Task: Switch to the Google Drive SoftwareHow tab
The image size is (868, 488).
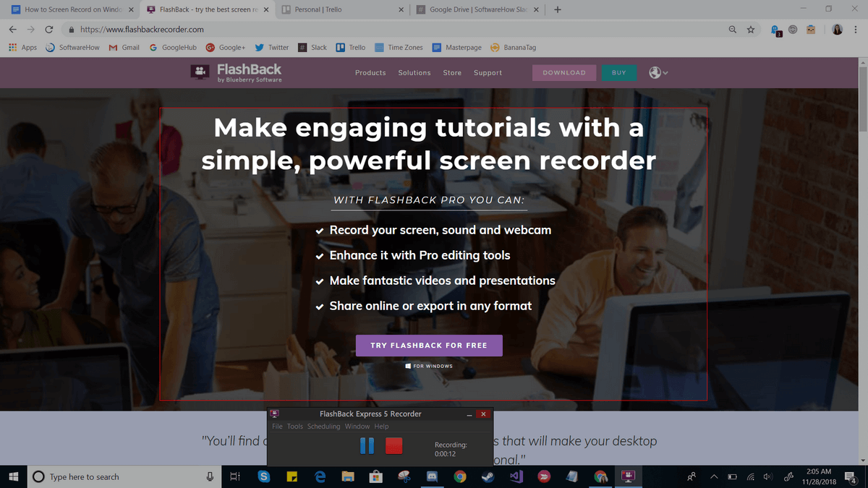Action: [477, 9]
